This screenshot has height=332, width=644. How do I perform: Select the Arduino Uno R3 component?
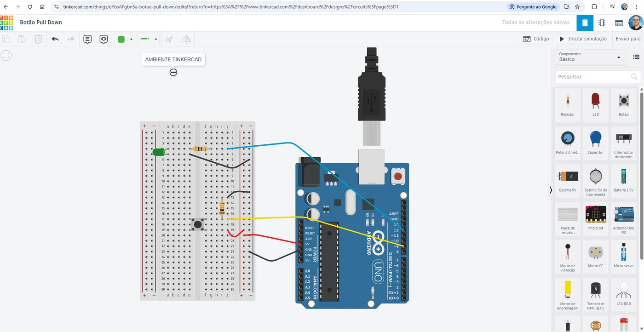(x=623, y=219)
